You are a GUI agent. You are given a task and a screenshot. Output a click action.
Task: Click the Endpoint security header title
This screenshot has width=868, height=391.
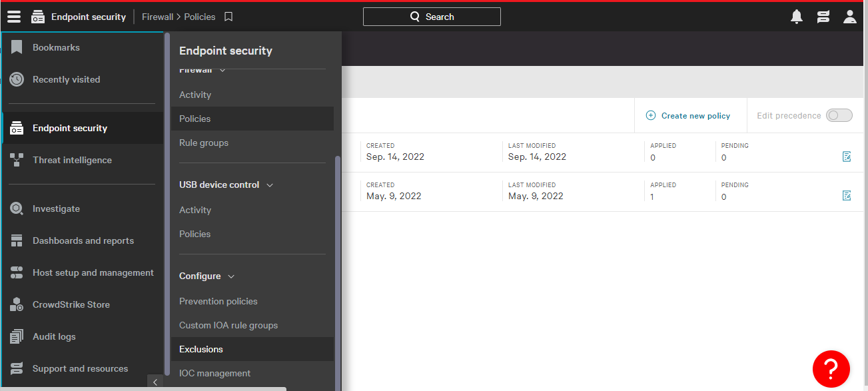(89, 17)
